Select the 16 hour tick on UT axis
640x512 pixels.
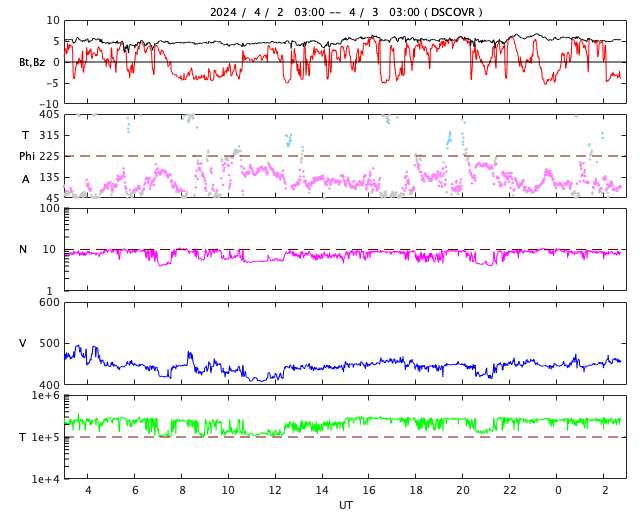click(369, 490)
